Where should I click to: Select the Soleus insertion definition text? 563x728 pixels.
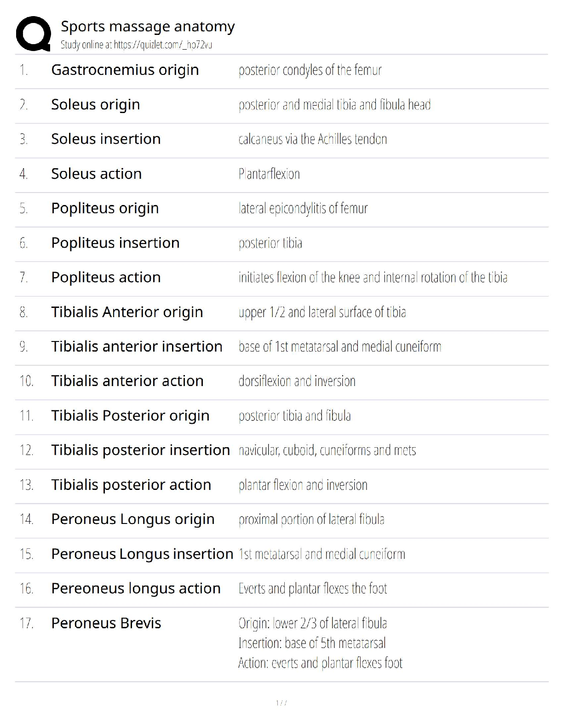pyautogui.click(x=313, y=139)
